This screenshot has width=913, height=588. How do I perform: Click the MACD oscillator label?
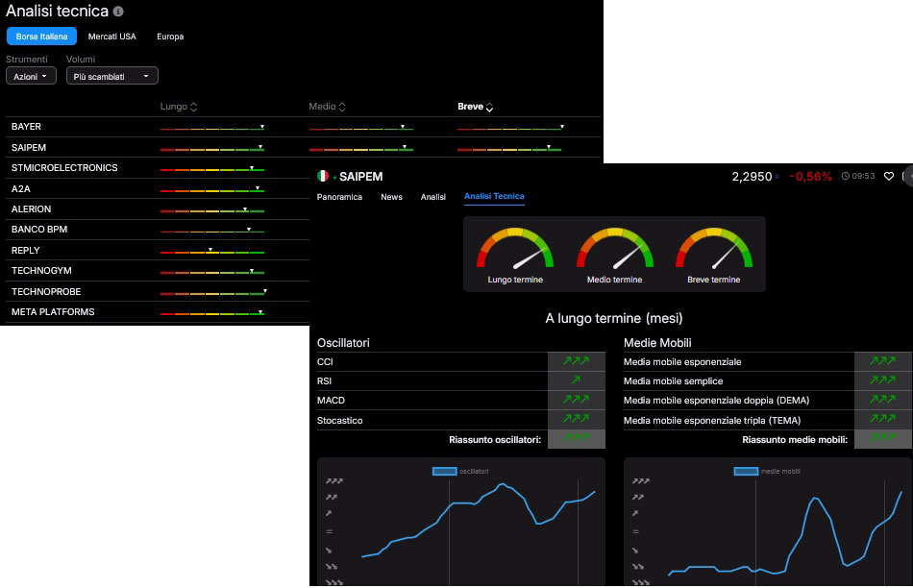(331, 400)
